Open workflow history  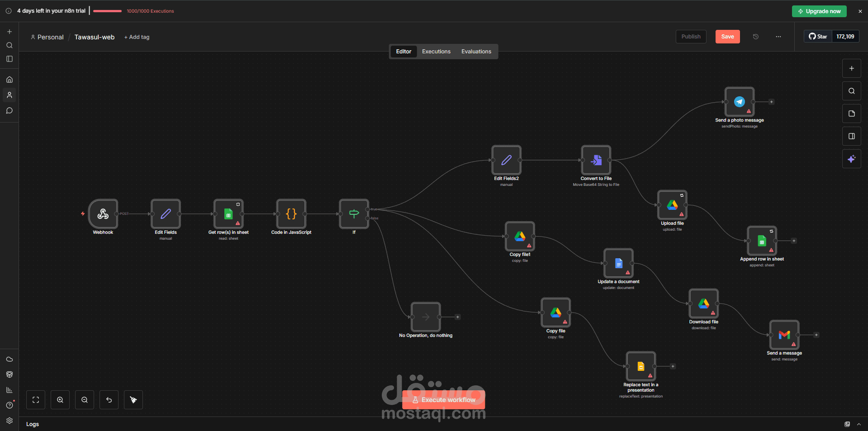pos(756,37)
